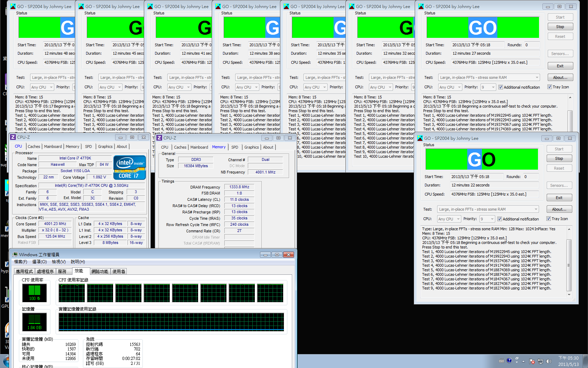Click the Intel Core i7 inside logo
The image size is (588, 368).
point(129,167)
